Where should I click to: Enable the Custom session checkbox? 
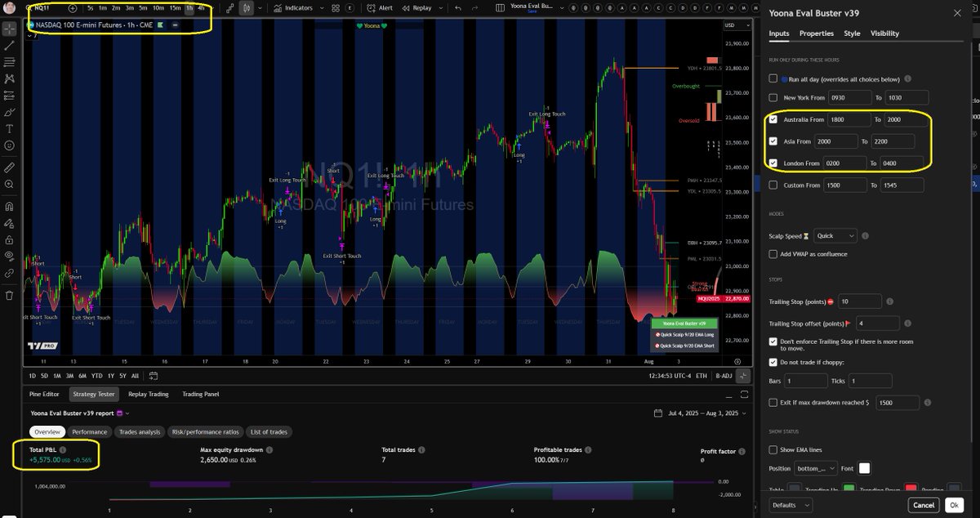[773, 185]
